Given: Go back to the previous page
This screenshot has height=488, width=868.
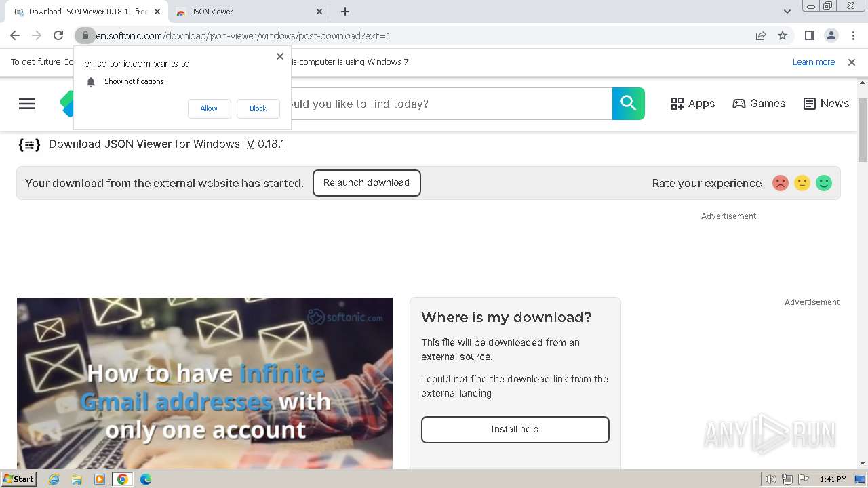Looking at the screenshot, I should coord(15,36).
